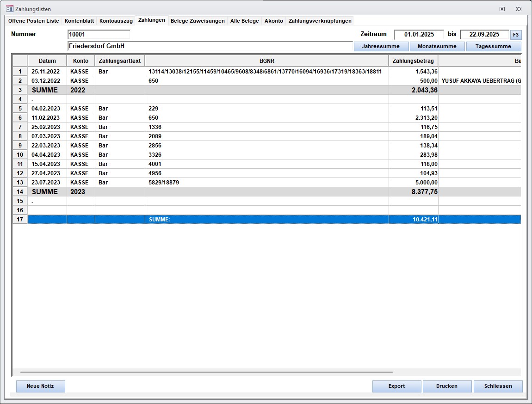
Task: Click the Zahlungslisten window icon
Action: (9, 9)
